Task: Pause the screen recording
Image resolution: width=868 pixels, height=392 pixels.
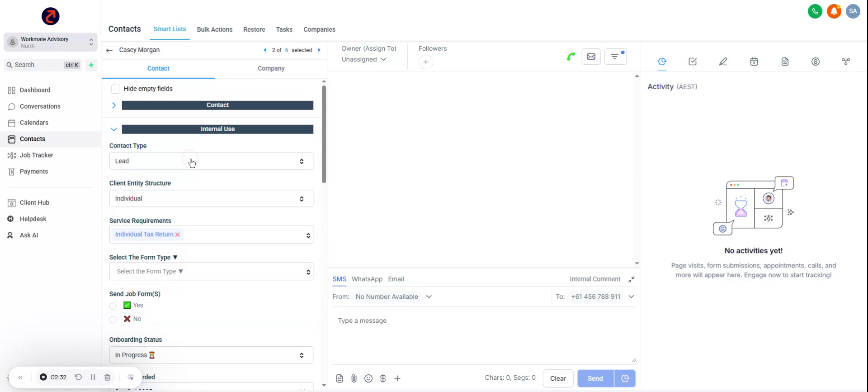Action: (x=93, y=377)
